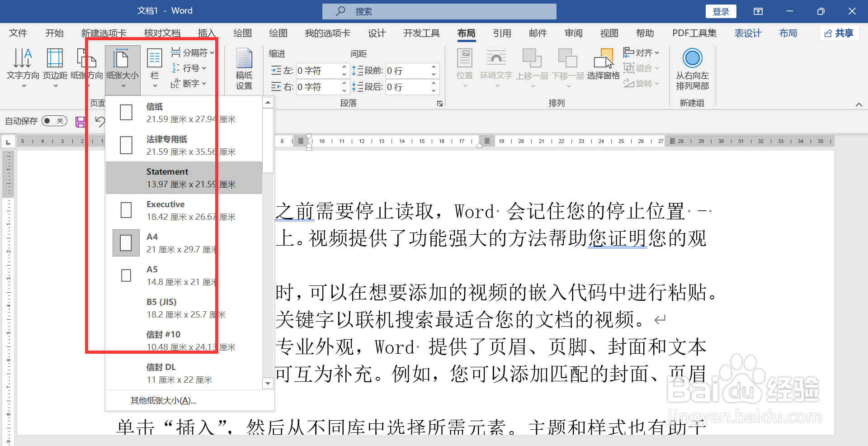Switch to the References (引用) tab
868x446 pixels.
coord(502,33)
